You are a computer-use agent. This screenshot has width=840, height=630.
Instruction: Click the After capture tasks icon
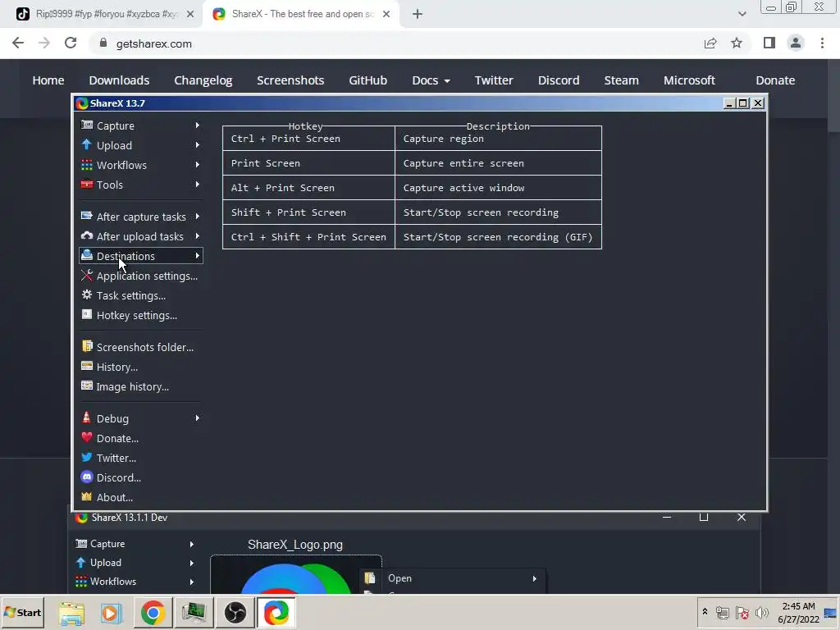coord(87,216)
